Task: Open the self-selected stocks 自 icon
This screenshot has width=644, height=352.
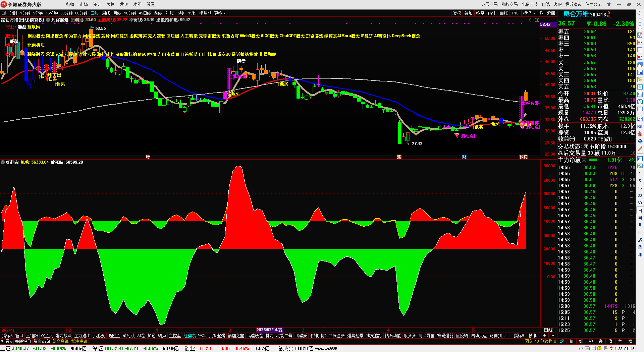Action: click(x=640, y=87)
